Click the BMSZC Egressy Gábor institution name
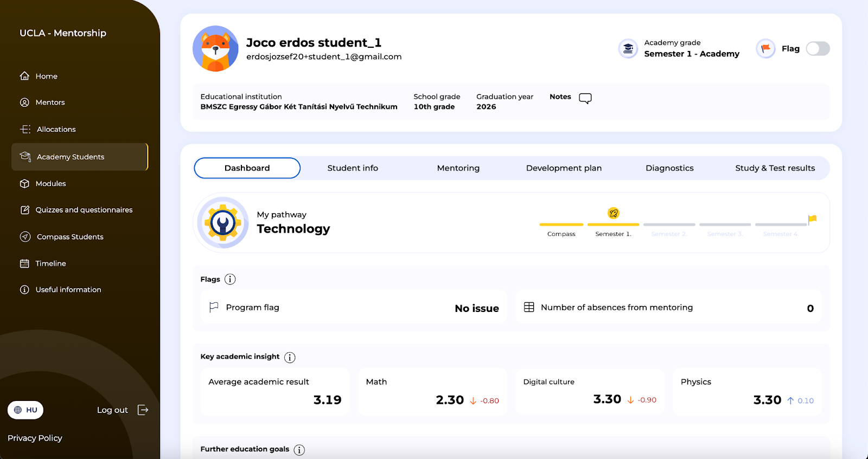The image size is (868, 459). [299, 107]
